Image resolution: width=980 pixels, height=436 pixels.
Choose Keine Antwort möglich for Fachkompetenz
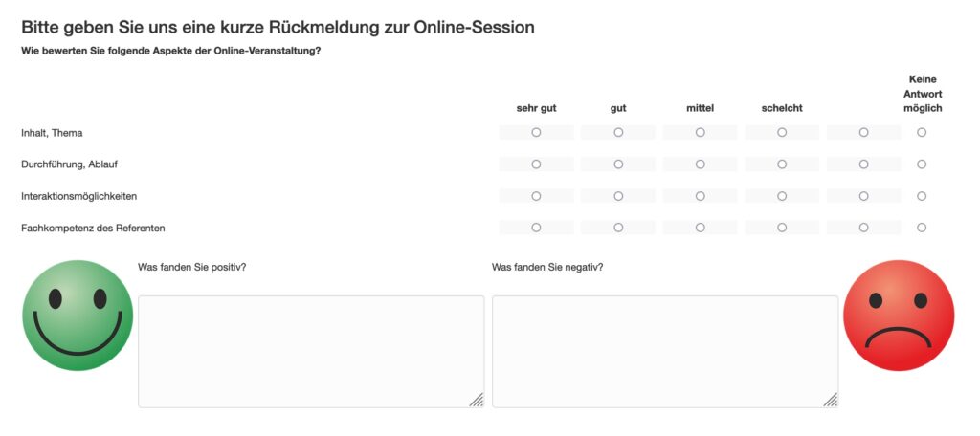coord(922,228)
